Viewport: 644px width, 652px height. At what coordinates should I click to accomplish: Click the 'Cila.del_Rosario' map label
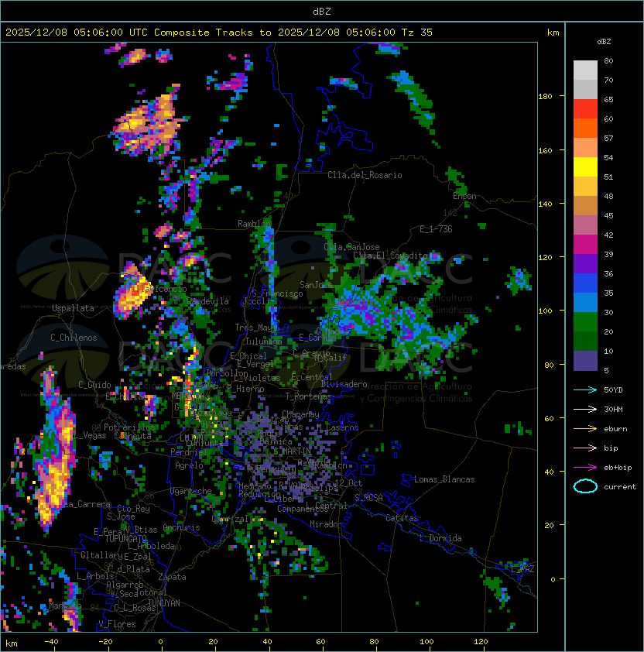tap(365, 175)
